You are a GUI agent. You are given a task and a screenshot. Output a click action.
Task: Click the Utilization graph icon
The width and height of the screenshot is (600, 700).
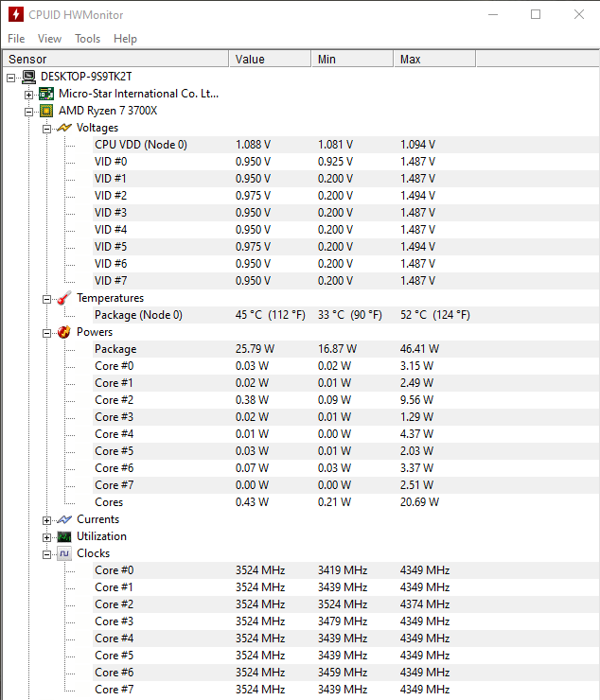click(64, 536)
